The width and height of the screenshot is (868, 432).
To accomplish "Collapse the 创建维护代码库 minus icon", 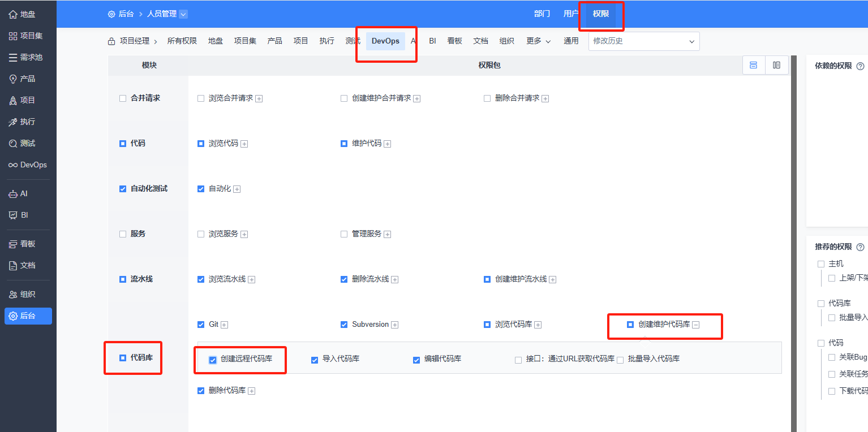I will [696, 325].
